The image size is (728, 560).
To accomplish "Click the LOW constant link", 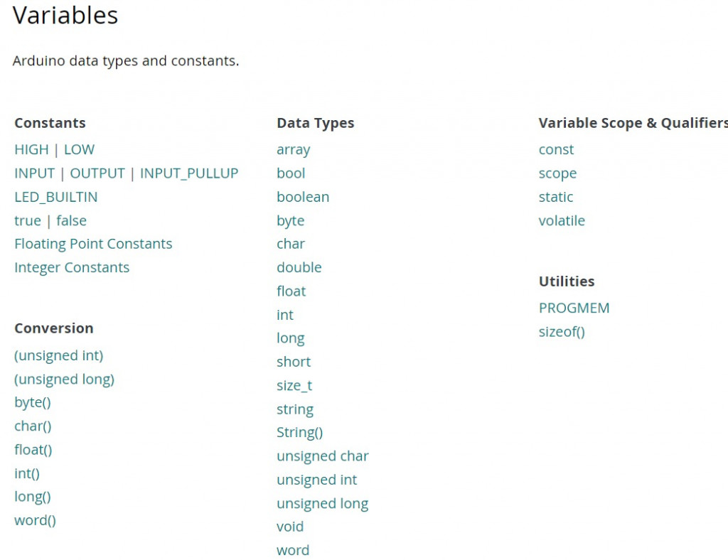I will pos(79,150).
